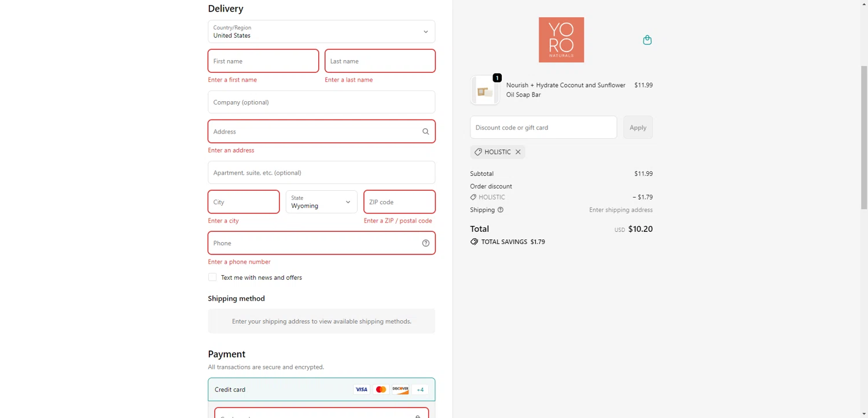Click the 'Enter a phone number' error text

pos(239,262)
